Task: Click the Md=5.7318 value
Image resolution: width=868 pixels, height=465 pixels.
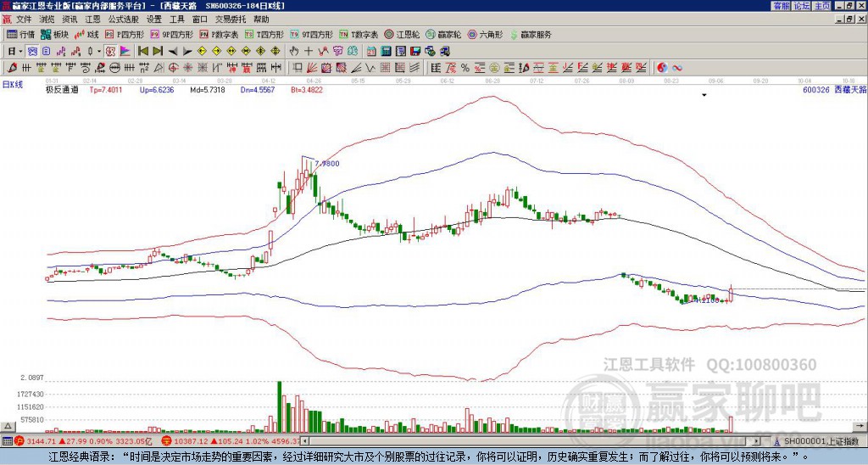Action: [208, 89]
